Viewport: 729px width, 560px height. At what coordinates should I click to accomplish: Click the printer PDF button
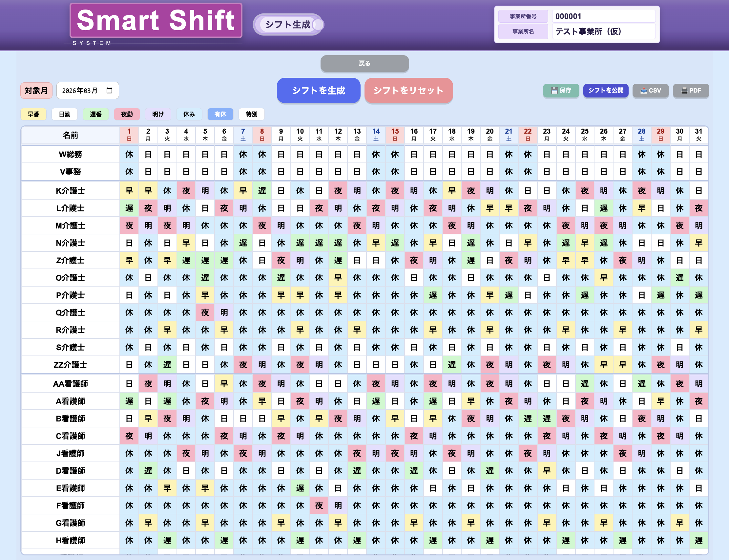click(x=691, y=90)
